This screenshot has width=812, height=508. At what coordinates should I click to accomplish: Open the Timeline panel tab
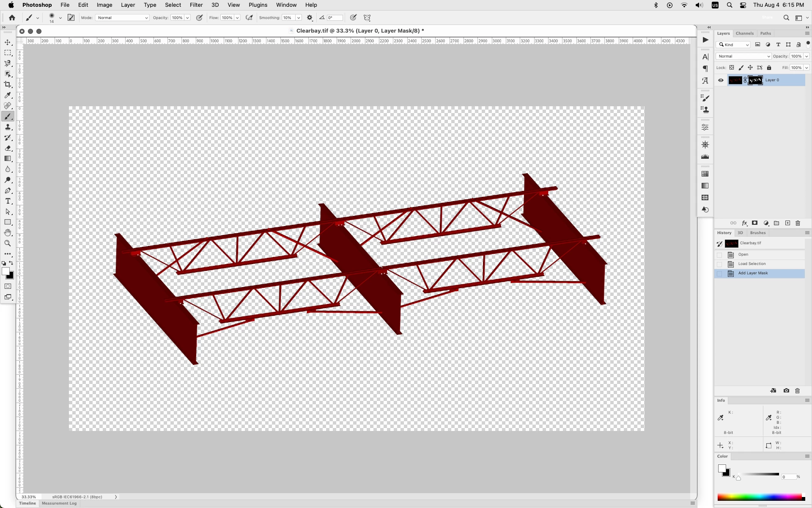27,503
